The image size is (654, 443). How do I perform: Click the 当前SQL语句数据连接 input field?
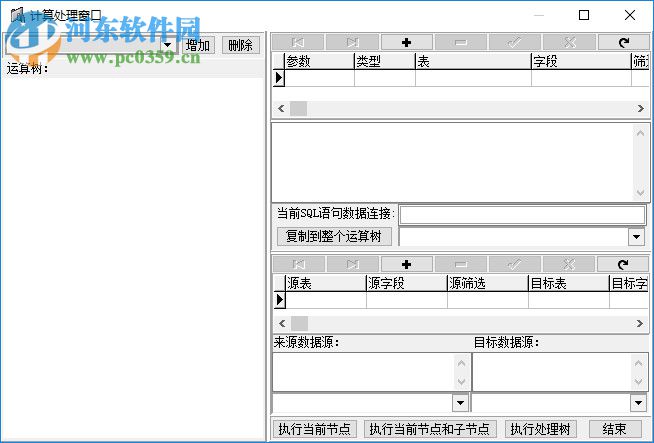pyautogui.click(x=522, y=215)
